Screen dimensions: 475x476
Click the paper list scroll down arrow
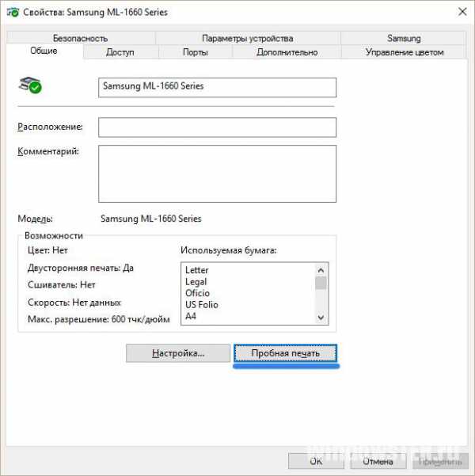(321, 318)
